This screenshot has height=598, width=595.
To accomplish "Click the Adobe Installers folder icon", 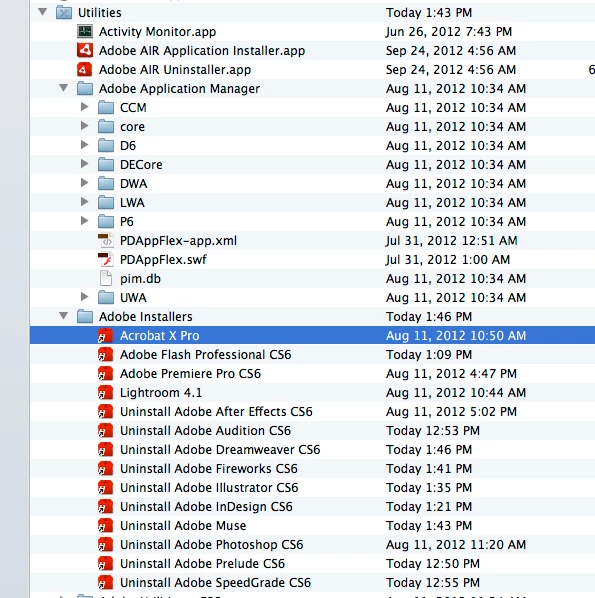I will pos(85,317).
